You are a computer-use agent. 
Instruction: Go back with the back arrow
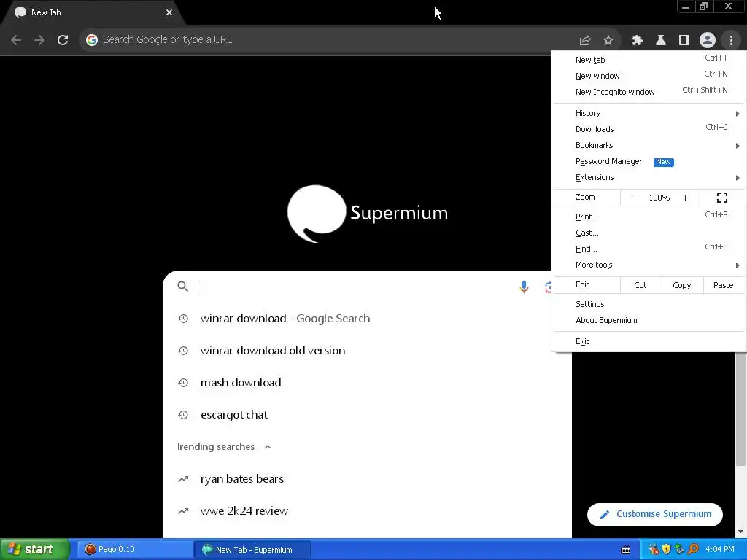(16, 40)
